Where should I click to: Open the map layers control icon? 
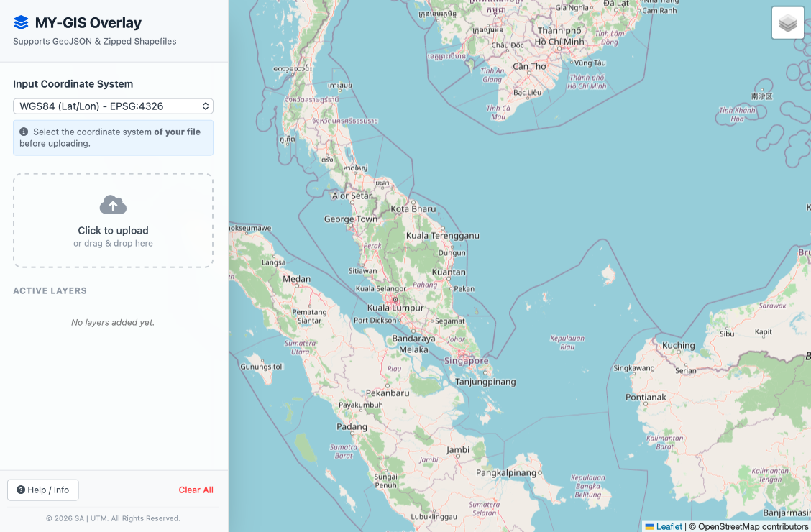point(787,23)
